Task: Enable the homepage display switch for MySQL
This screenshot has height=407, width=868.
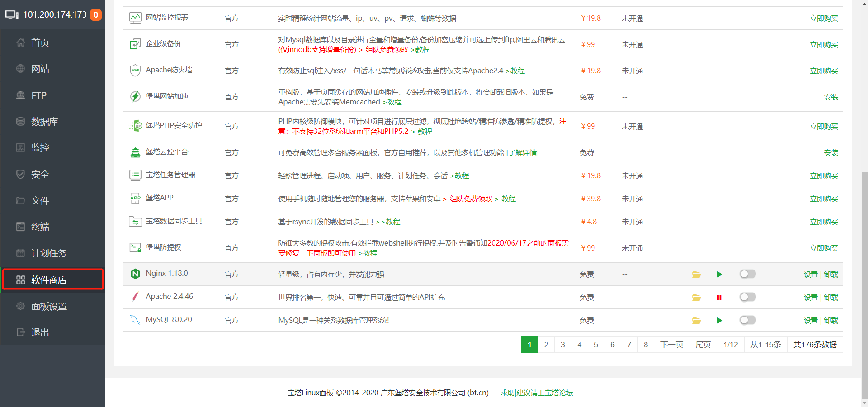Action: point(747,320)
